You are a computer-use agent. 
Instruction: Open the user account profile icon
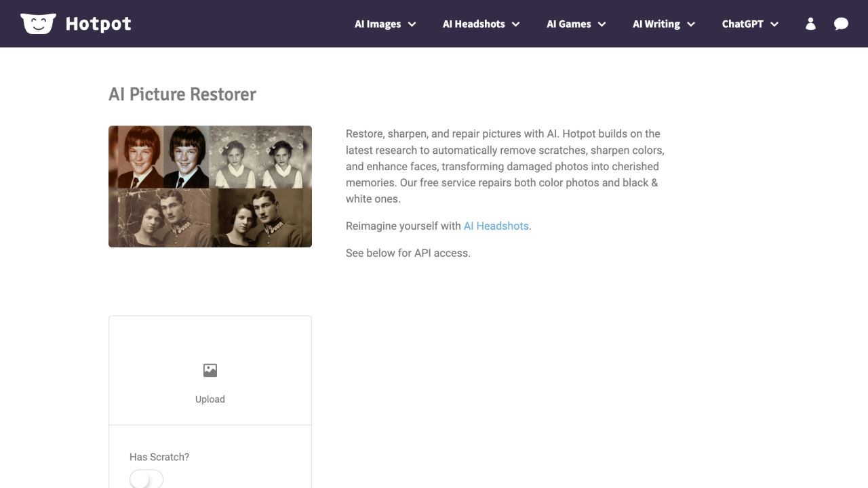pyautogui.click(x=810, y=24)
